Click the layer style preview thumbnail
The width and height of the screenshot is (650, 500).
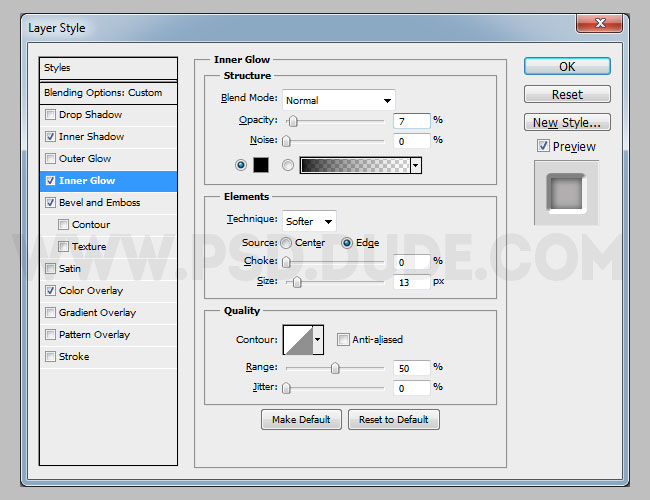(x=566, y=193)
